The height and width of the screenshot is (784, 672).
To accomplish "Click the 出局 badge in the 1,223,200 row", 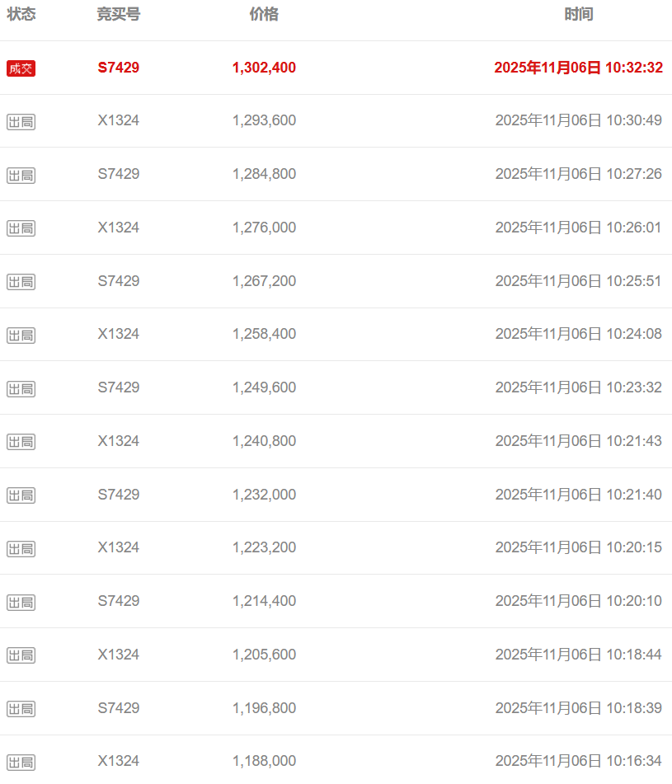I will pos(21,549).
